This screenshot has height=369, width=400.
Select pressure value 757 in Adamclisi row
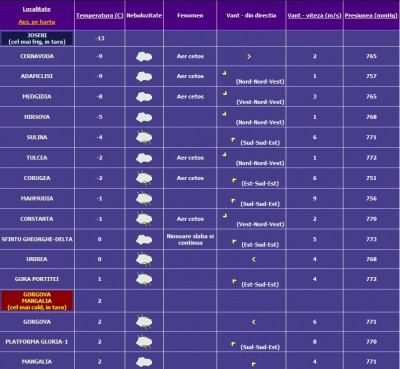click(x=371, y=76)
